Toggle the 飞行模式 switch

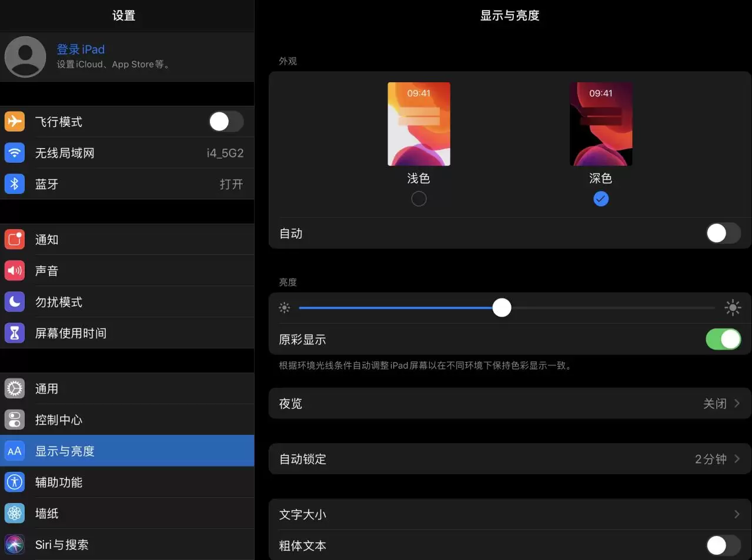coord(226,122)
